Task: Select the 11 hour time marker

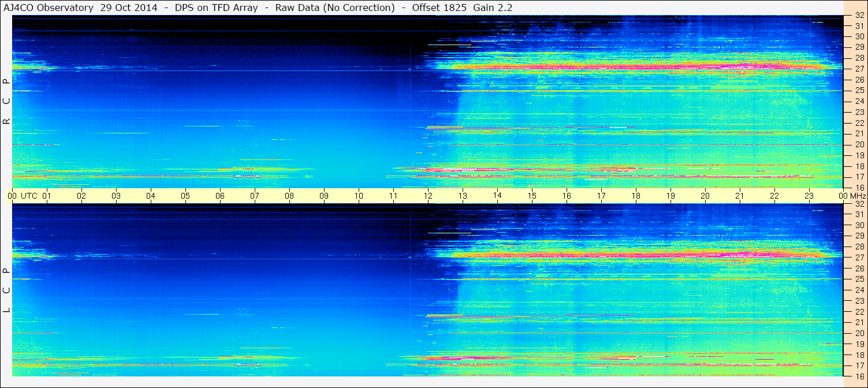Action: pos(393,196)
